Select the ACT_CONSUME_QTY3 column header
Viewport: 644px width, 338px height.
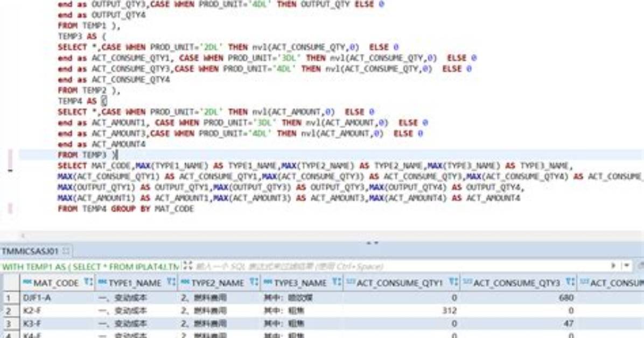coord(519,283)
